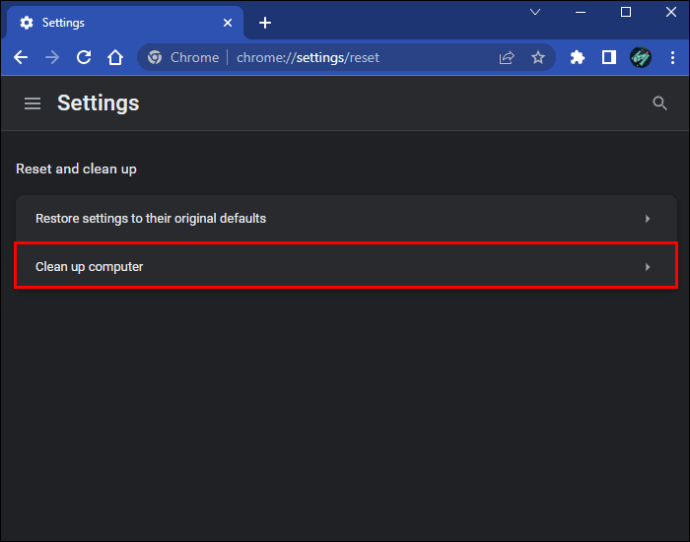Open Chrome's three-dot menu
The height and width of the screenshot is (542, 690).
[672, 57]
